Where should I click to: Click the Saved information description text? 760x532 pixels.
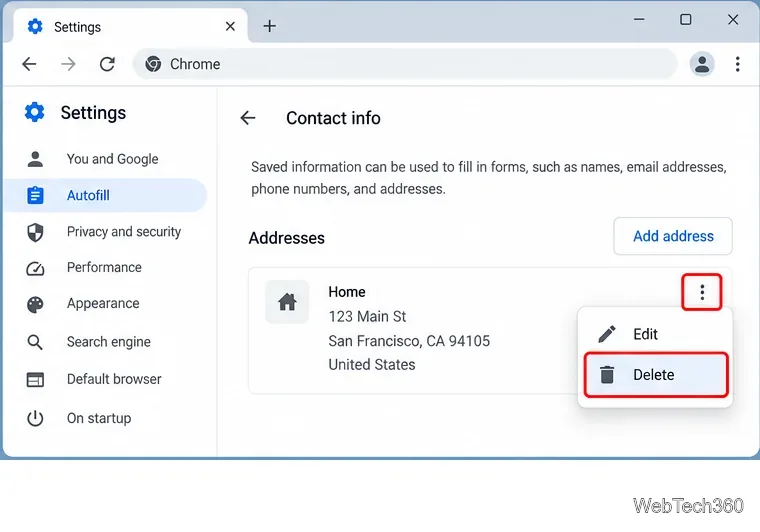489,178
